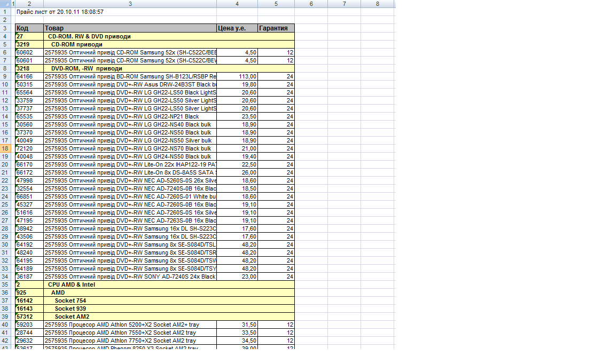
Task: Click code cell 64166
Action: (29, 76)
